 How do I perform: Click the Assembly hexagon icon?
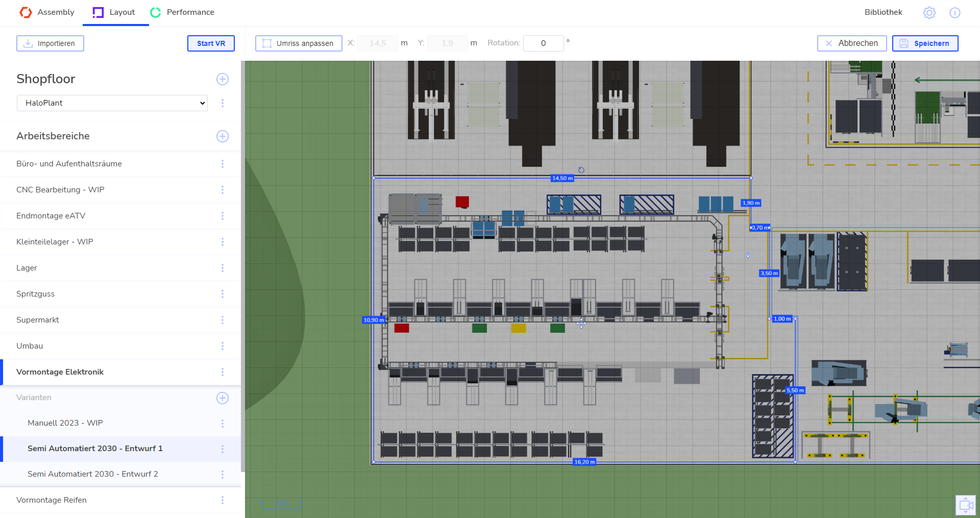(26, 12)
